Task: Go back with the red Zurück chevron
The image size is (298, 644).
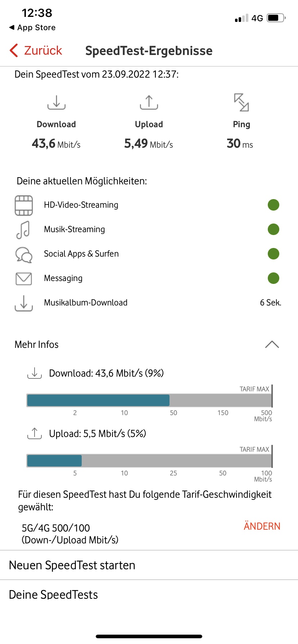Action: point(14,51)
